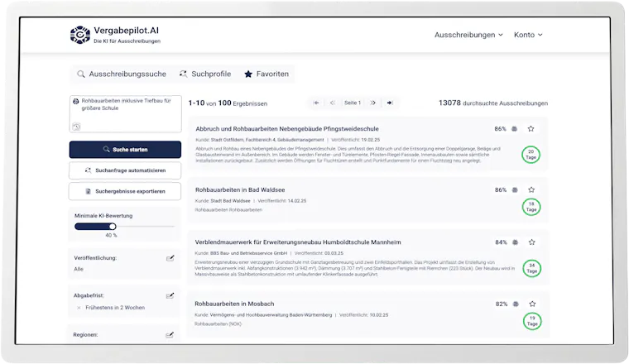
Task: Click AI icon next to Bad Waldsee 86%
Action: click(515, 189)
